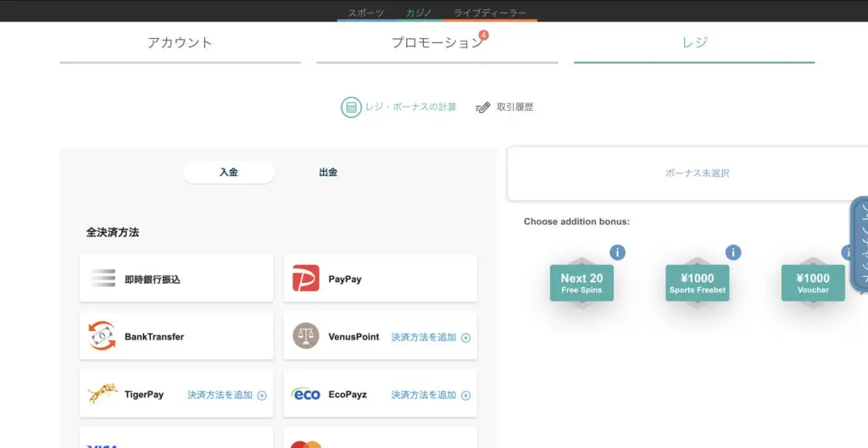Choose 即時銀行振込 payment method

coord(176,279)
